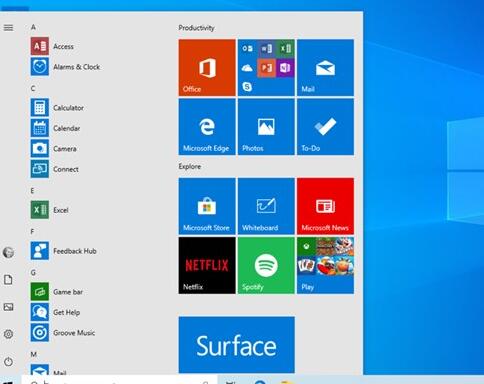
Task: Open the Access app icon
Action: click(x=40, y=46)
